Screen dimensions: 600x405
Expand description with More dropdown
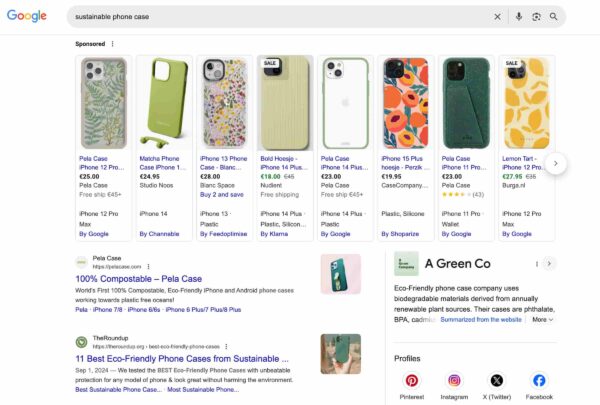coord(543,320)
